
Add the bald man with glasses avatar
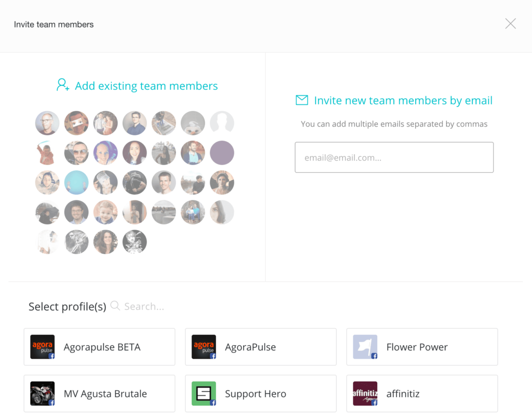click(47, 123)
